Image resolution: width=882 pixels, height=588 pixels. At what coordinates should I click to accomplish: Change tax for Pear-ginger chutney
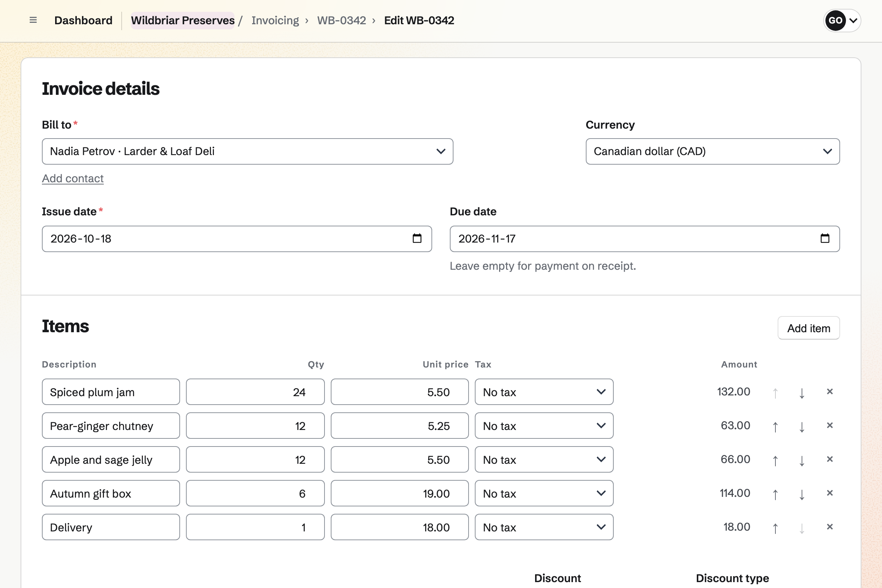coord(544,426)
